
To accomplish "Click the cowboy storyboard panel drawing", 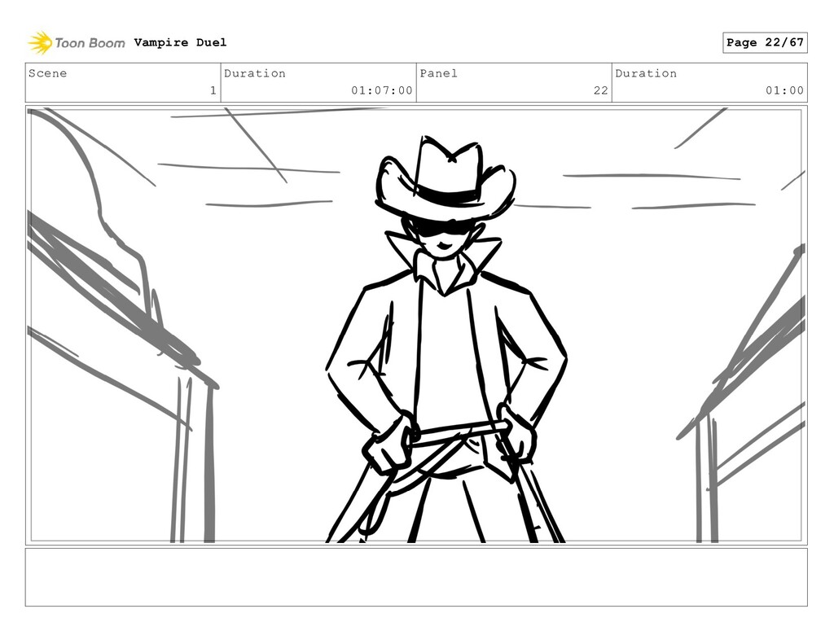I will point(416,326).
